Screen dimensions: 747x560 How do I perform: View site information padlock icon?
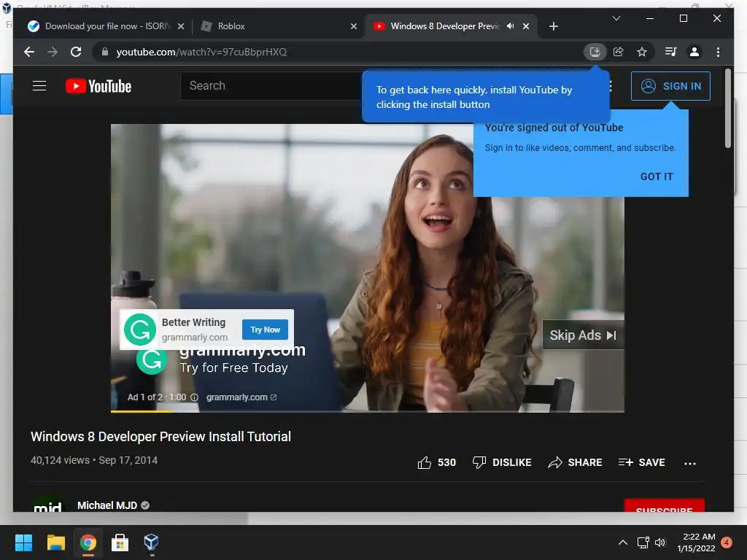click(105, 52)
